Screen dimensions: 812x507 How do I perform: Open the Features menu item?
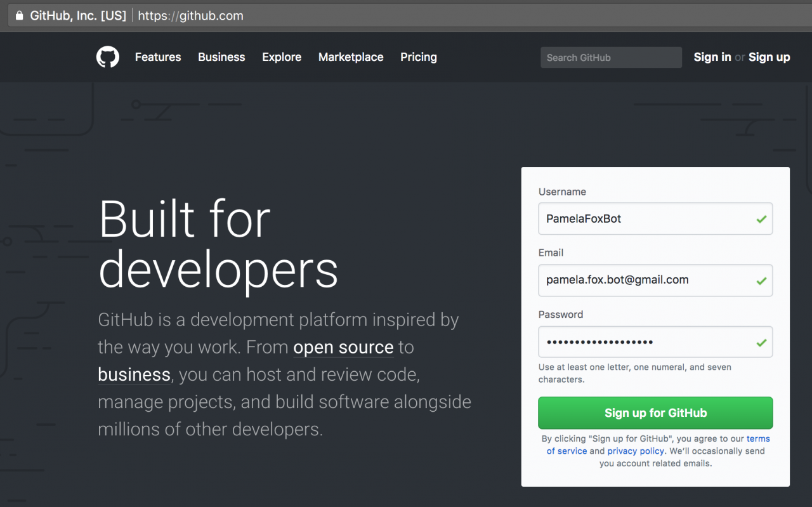pyautogui.click(x=158, y=57)
